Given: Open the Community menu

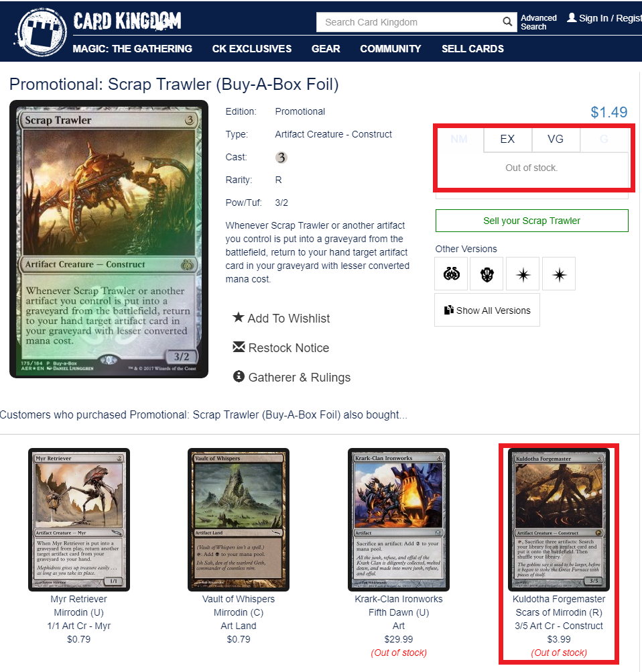Looking at the screenshot, I should [x=391, y=49].
